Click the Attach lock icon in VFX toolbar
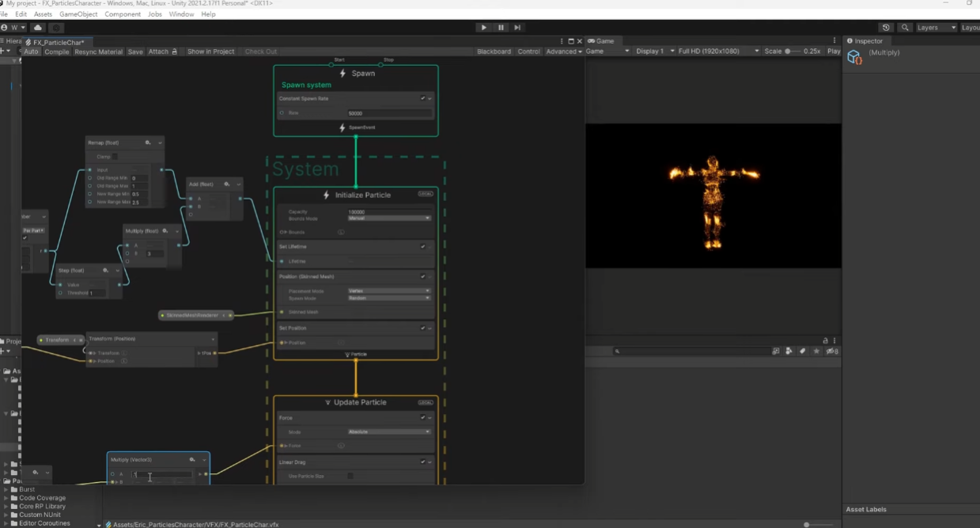This screenshot has height=528, width=980. [x=173, y=51]
